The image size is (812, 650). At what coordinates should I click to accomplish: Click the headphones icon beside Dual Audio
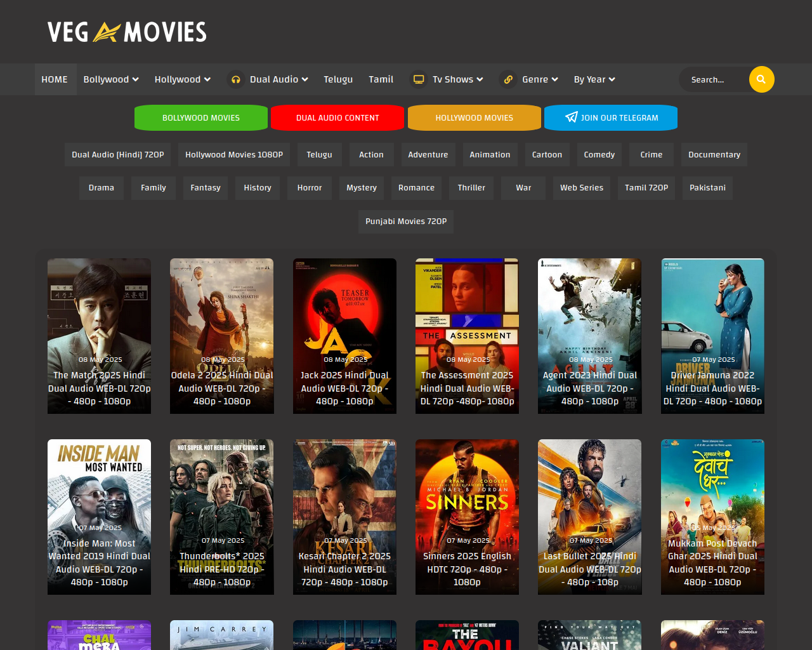(236, 79)
